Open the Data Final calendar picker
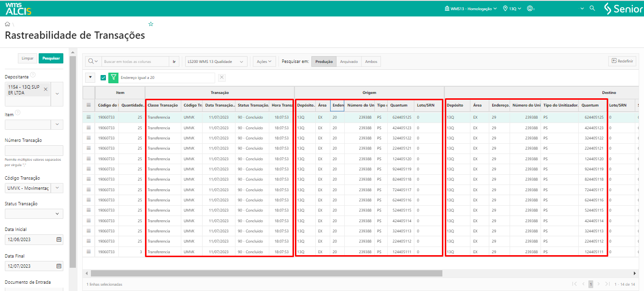The image size is (644, 291). click(x=59, y=266)
